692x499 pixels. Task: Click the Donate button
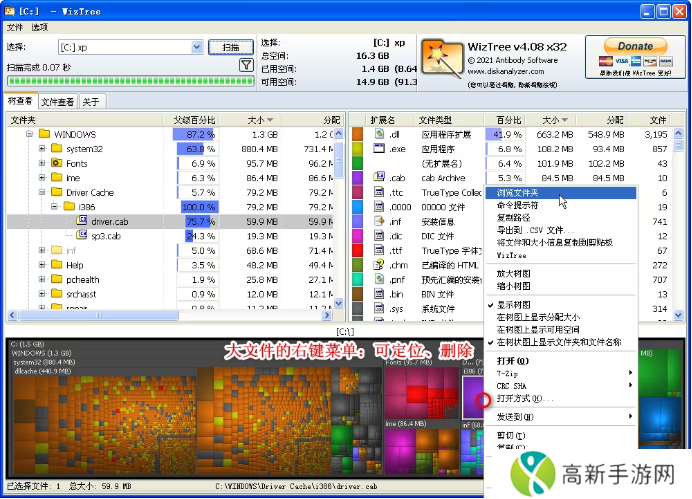(x=634, y=46)
